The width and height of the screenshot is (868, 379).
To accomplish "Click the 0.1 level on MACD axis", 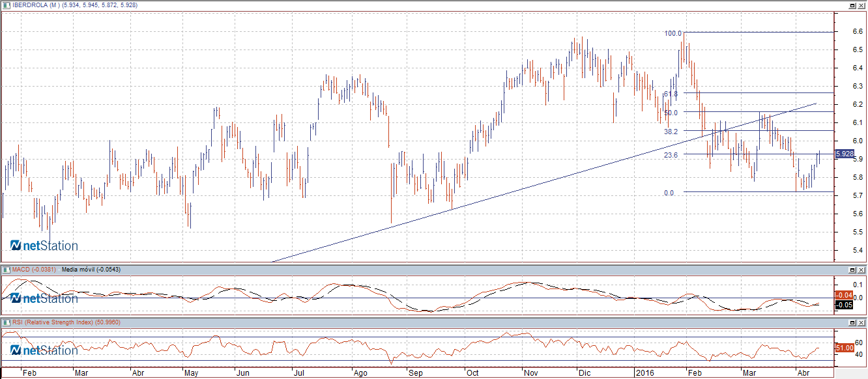I will 859,285.
